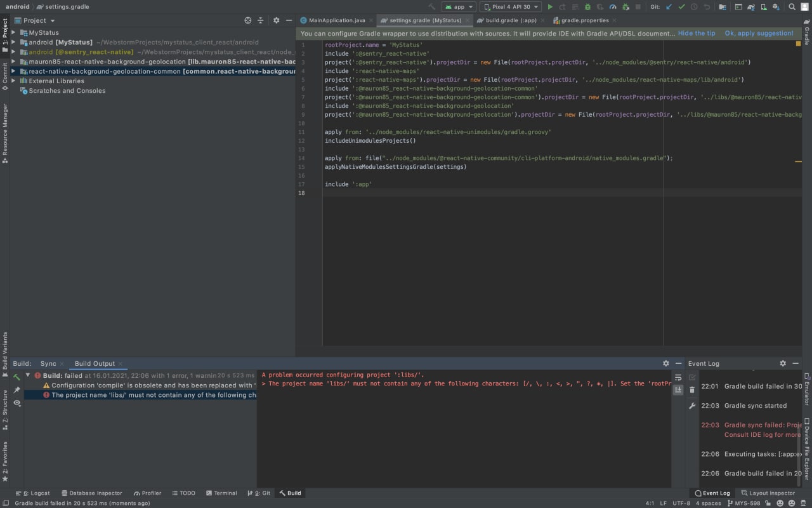The image size is (812, 508).
Task: Open the Layout Inspector button
Action: tap(767, 493)
